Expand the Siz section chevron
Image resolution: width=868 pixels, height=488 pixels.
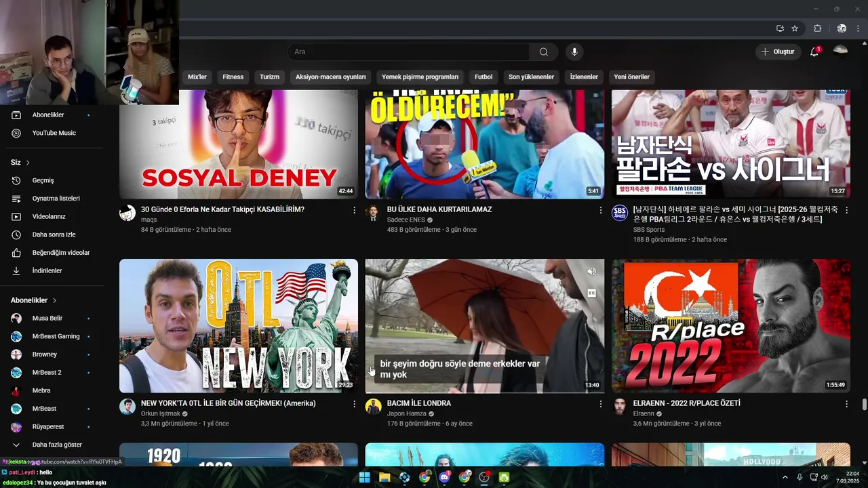tap(28, 163)
